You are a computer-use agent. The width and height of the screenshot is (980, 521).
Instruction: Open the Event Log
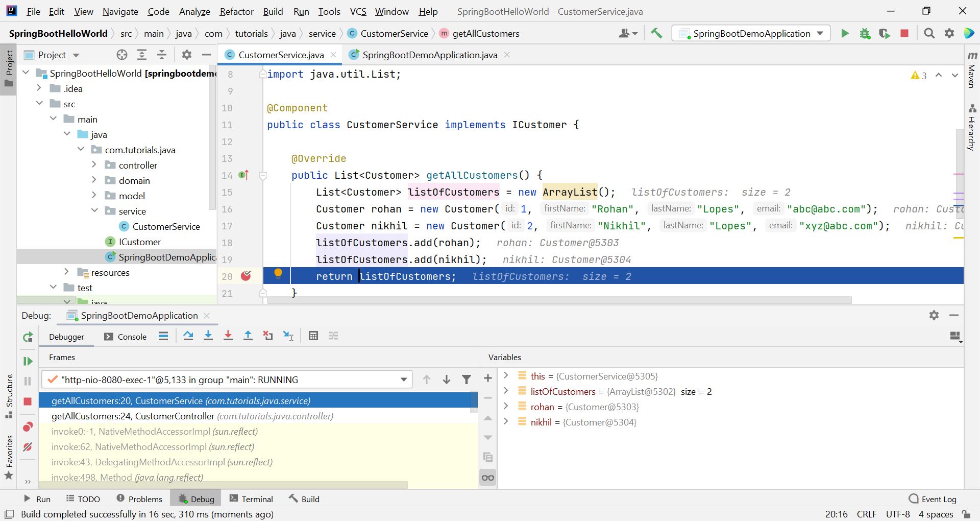click(x=938, y=499)
